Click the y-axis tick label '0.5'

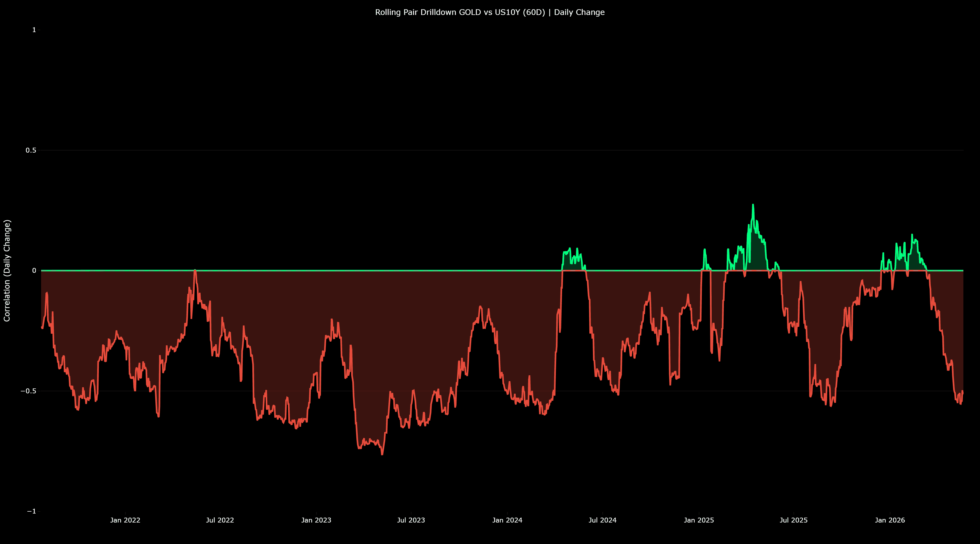click(x=31, y=150)
